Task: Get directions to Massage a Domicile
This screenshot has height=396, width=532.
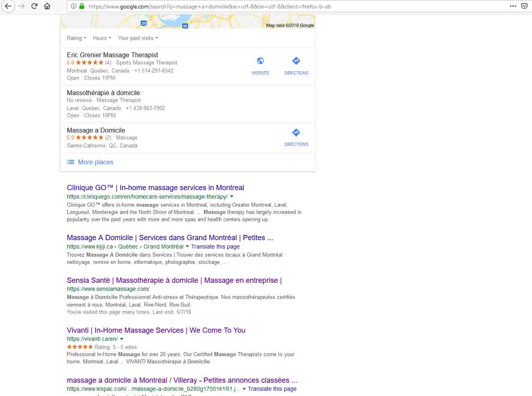Action: pos(296,133)
